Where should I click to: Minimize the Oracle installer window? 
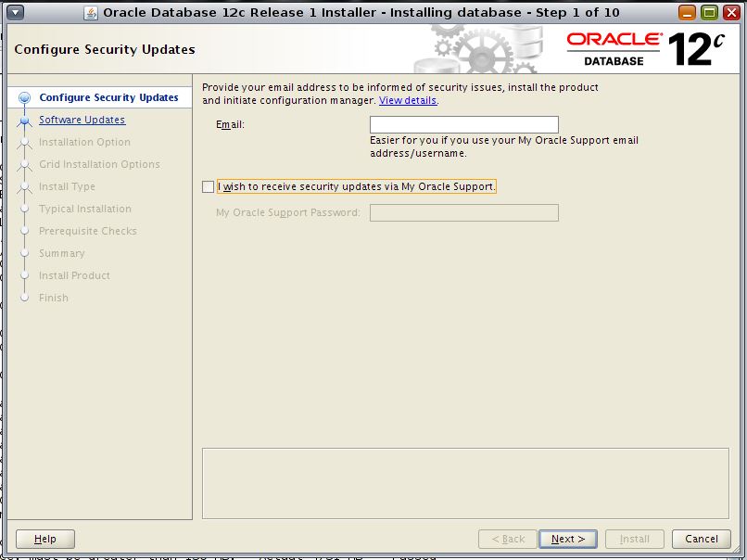[x=687, y=12]
